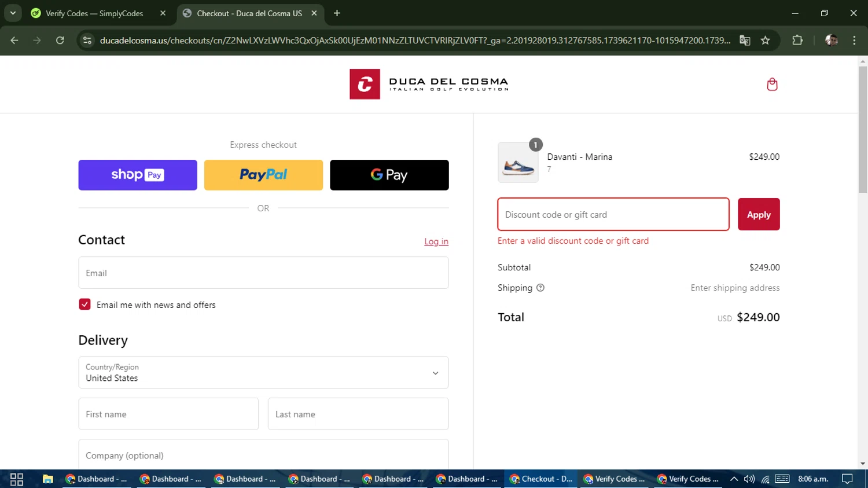Click the Duca del Cosma logo

[429, 84]
